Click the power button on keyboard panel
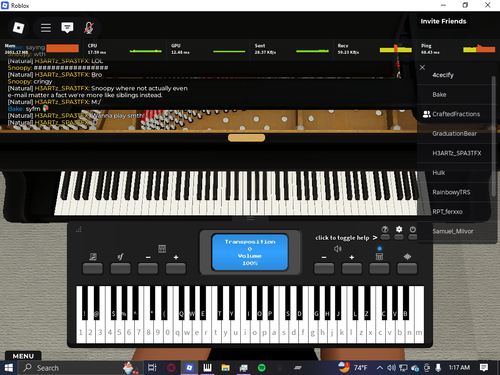 click(413, 237)
